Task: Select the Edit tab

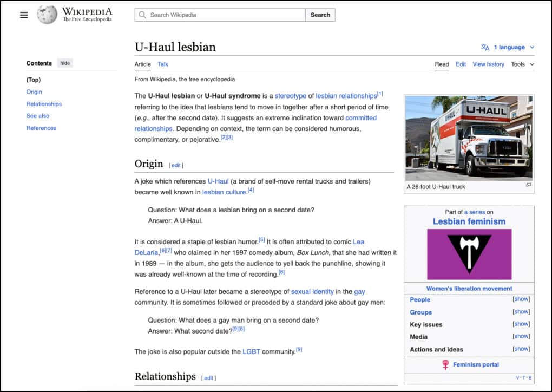Action: pyautogui.click(x=461, y=64)
